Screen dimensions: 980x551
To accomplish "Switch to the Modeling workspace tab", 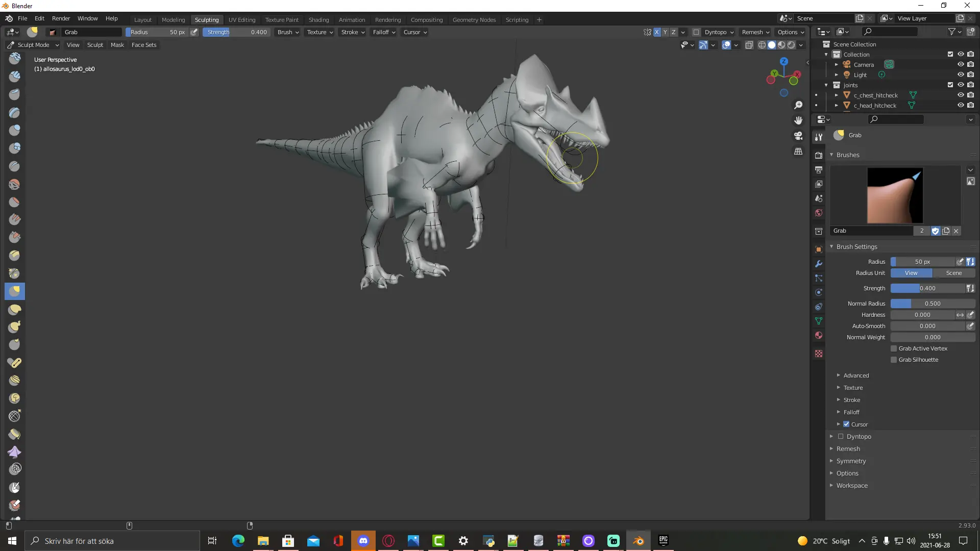I will (173, 20).
